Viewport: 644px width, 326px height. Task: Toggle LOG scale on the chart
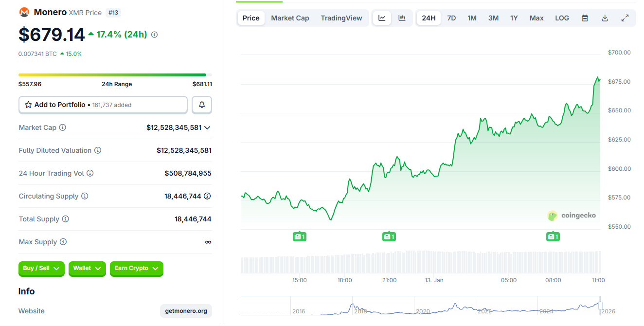tap(562, 18)
